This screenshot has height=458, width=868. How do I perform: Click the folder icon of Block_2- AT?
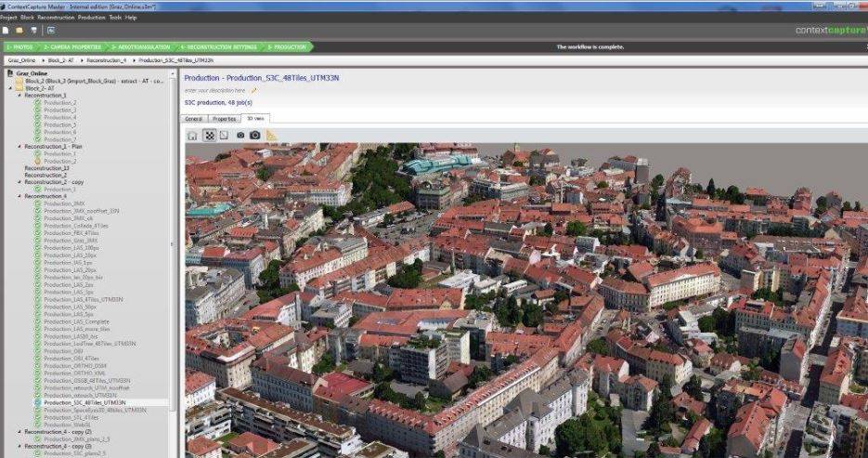click(19, 88)
